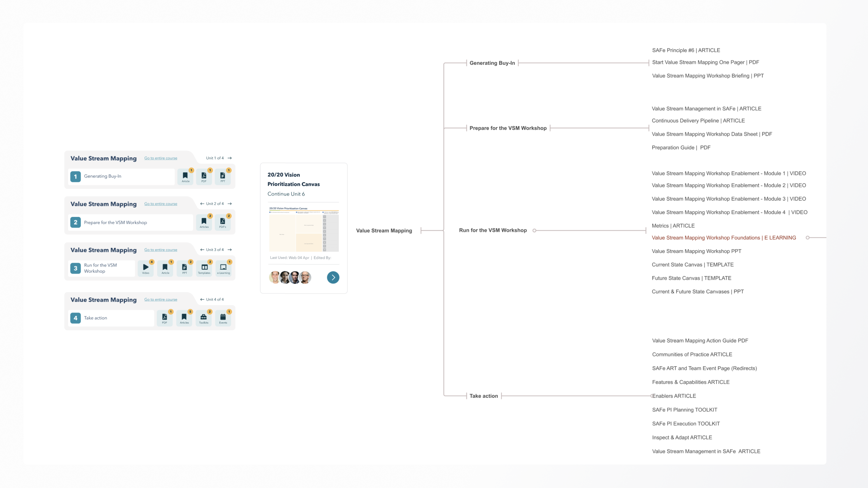Collapse the Run for the VSM Workshop node
Viewport: 868px width, 488px height.
pos(534,230)
